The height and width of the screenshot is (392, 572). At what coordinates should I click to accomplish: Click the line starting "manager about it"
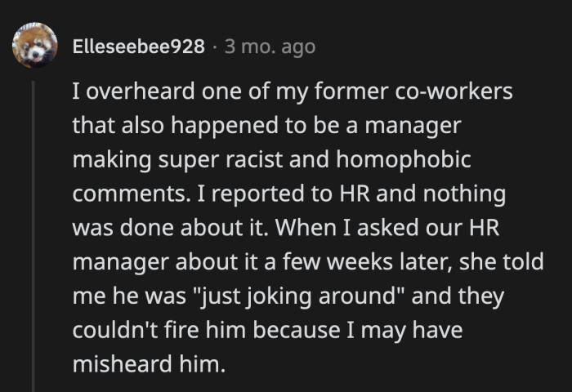pos(308,263)
